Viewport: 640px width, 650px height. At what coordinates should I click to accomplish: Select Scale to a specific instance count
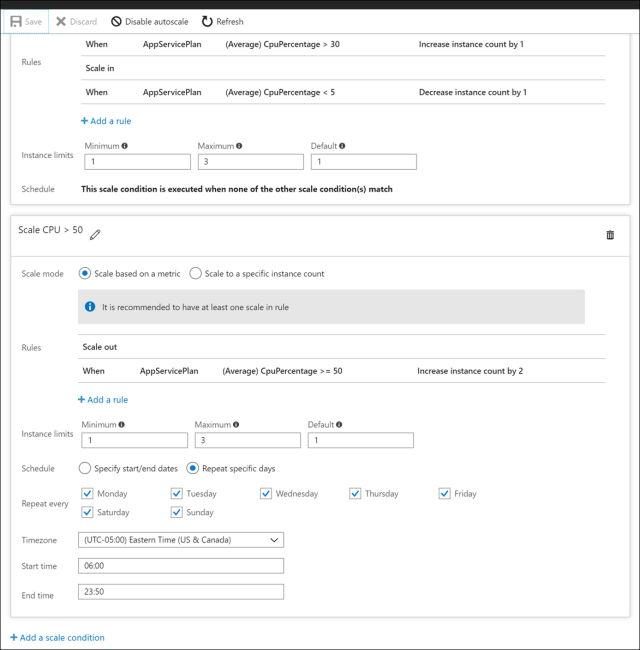point(196,273)
